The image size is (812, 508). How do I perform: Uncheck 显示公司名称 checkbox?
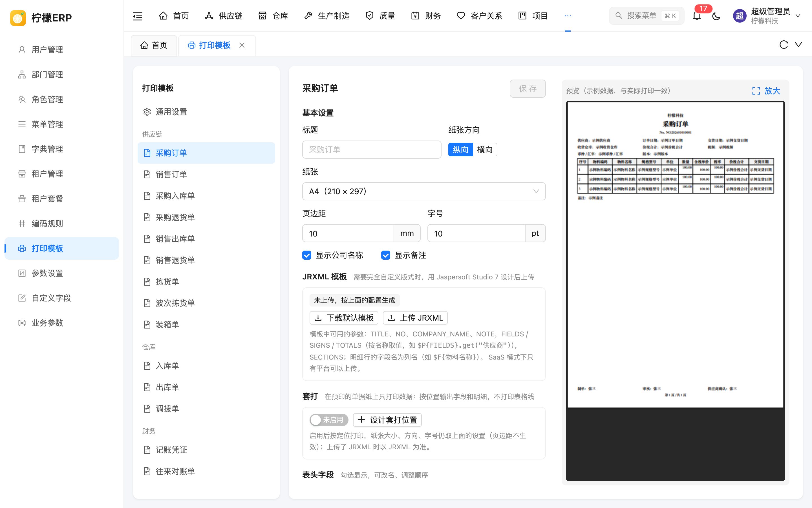point(307,255)
